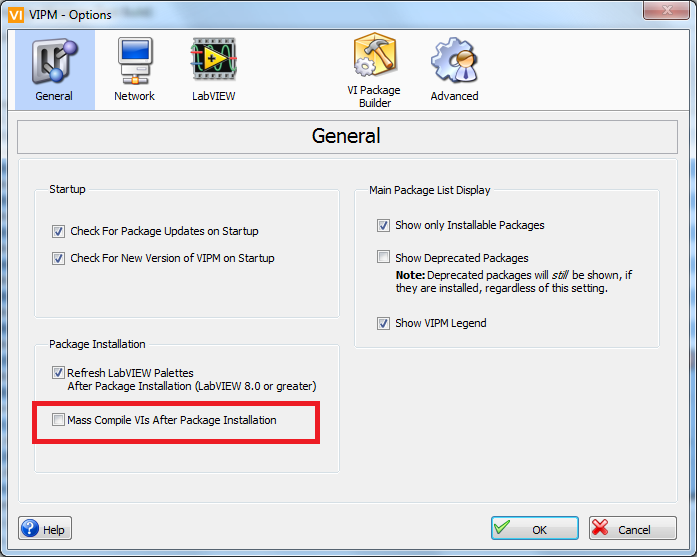
Task: Confirm settings with the OK button
Action: [x=535, y=528]
